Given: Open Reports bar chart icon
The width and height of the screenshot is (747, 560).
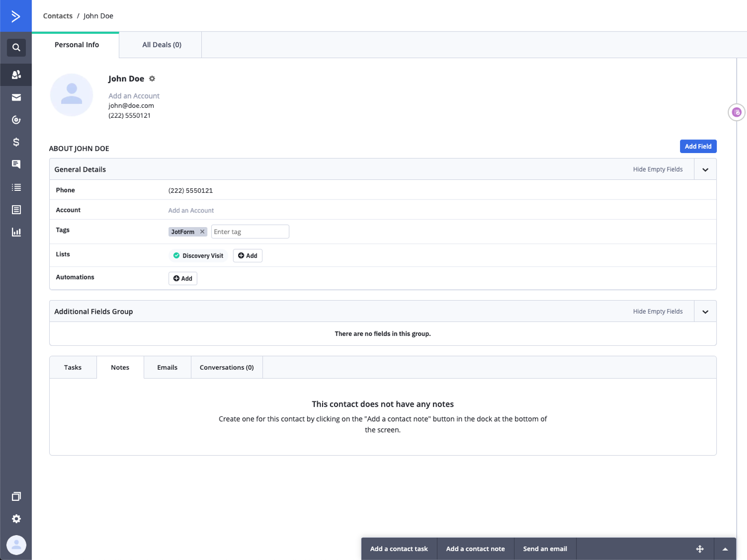Looking at the screenshot, I should [x=16, y=232].
